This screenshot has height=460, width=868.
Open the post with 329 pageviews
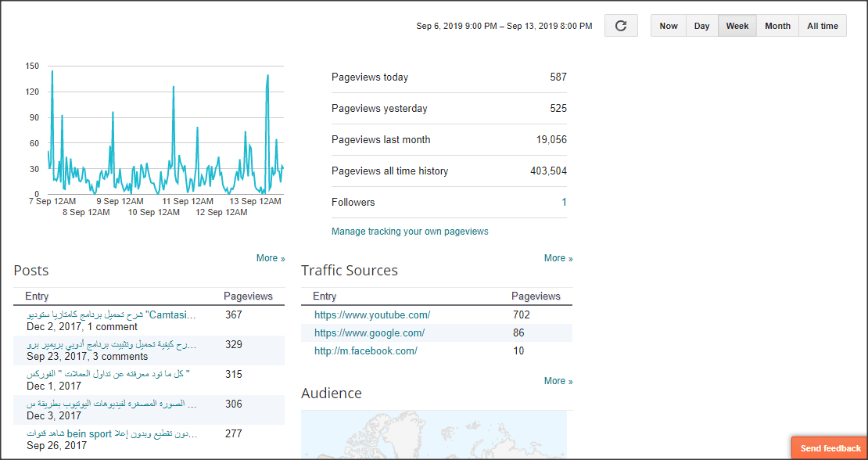point(111,345)
